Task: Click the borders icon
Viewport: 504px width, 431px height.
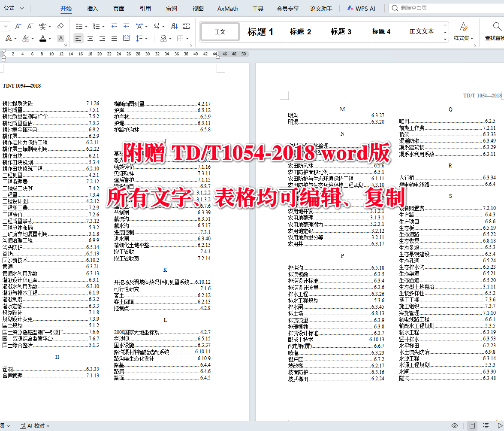Action: pyautogui.click(x=180, y=38)
